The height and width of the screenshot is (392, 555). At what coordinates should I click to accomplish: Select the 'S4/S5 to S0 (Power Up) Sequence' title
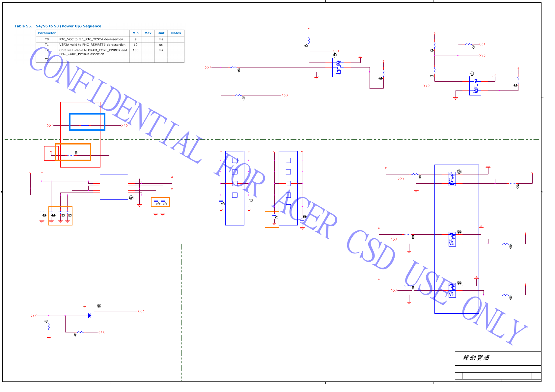point(69,26)
